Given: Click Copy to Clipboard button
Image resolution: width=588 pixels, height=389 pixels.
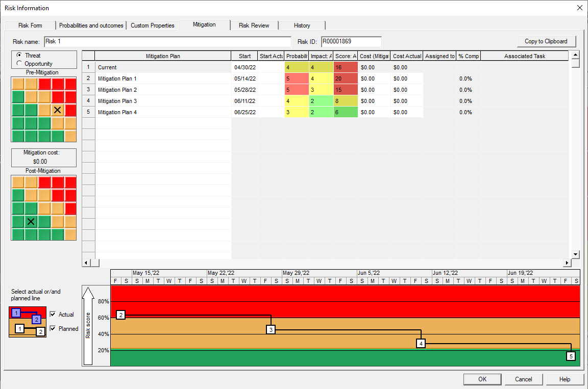Looking at the screenshot, I should tap(546, 42).
